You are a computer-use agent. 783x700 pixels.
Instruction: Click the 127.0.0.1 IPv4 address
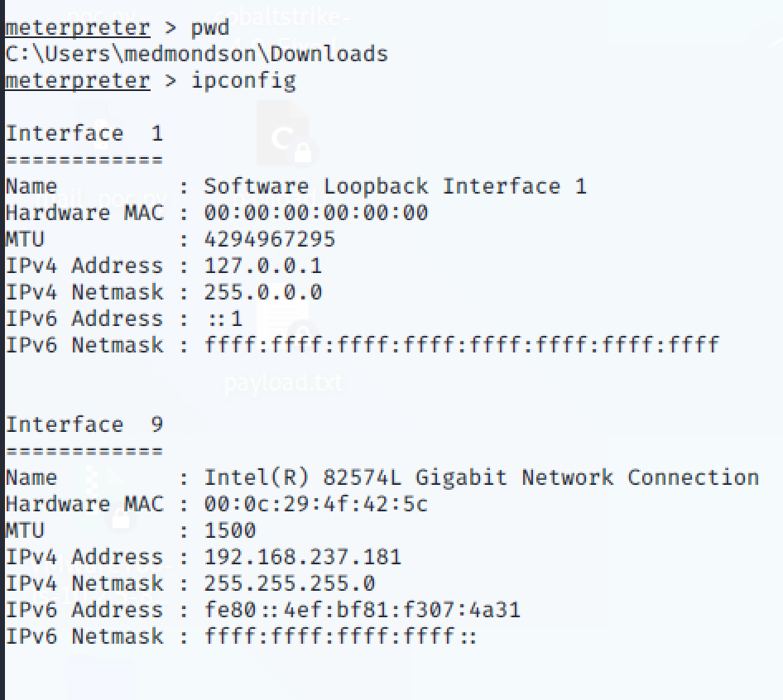coord(262,266)
